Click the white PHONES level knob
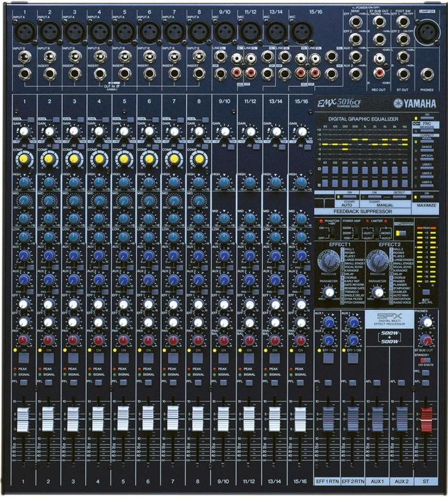This screenshot has height=497, width=448. tap(426, 322)
